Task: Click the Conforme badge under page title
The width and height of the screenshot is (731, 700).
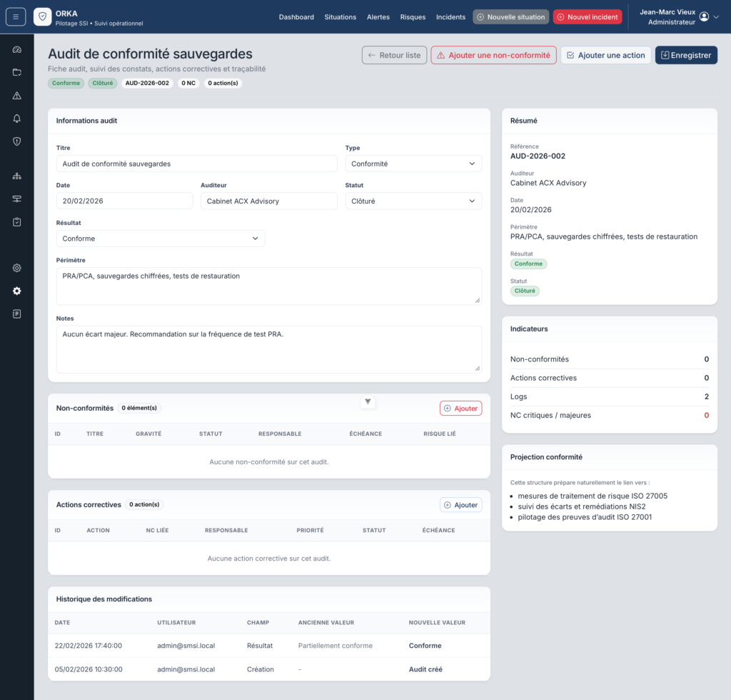Action: click(x=66, y=83)
